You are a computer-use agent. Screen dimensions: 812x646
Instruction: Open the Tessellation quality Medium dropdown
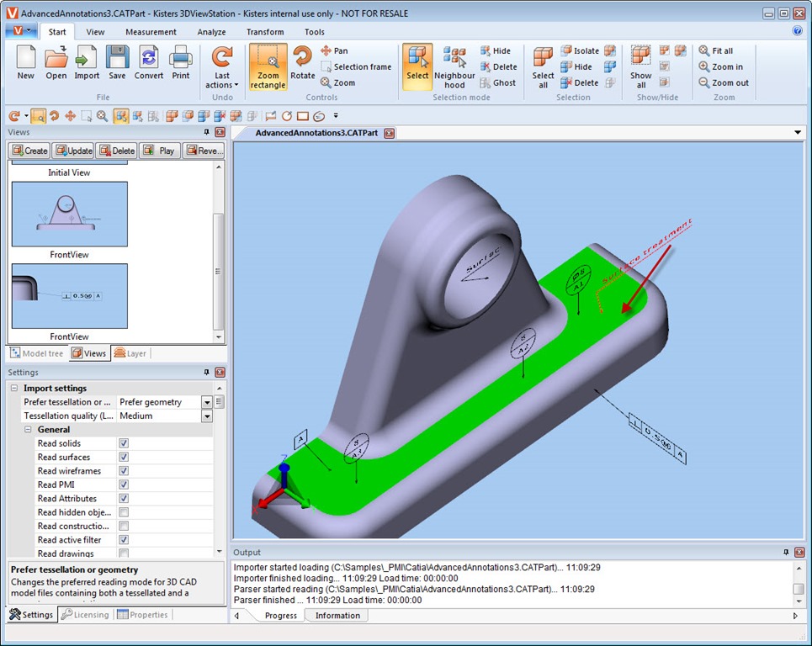(207, 416)
